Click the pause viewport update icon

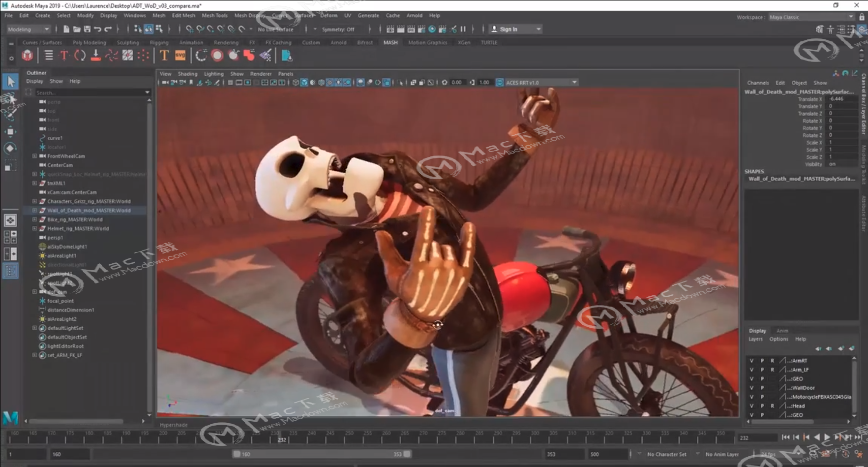(x=463, y=29)
